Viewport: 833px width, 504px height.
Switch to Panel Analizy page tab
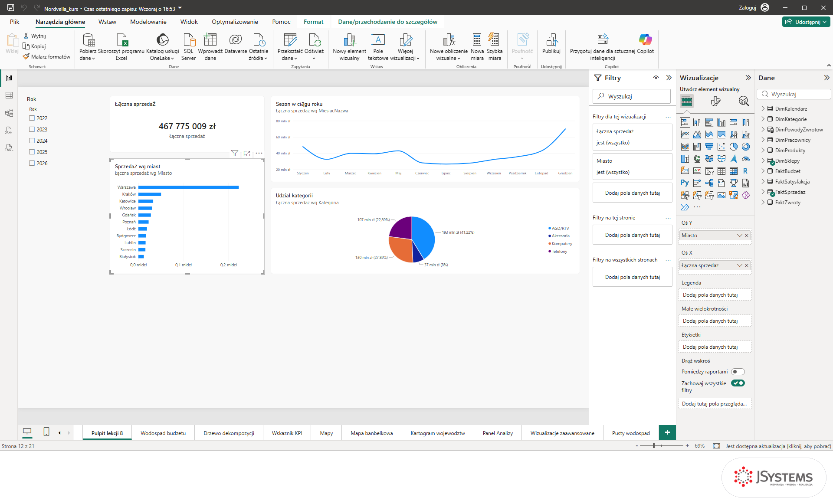498,433
